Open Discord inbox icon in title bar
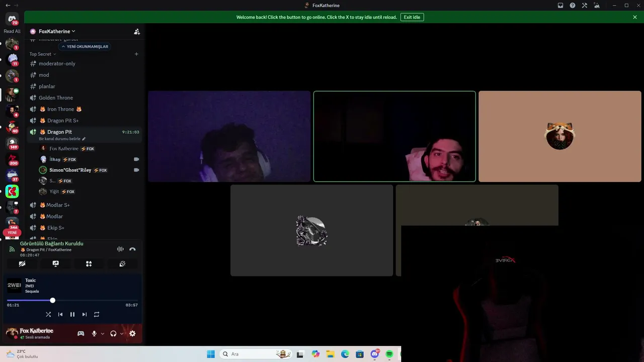The image size is (644, 362). (560, 6)
